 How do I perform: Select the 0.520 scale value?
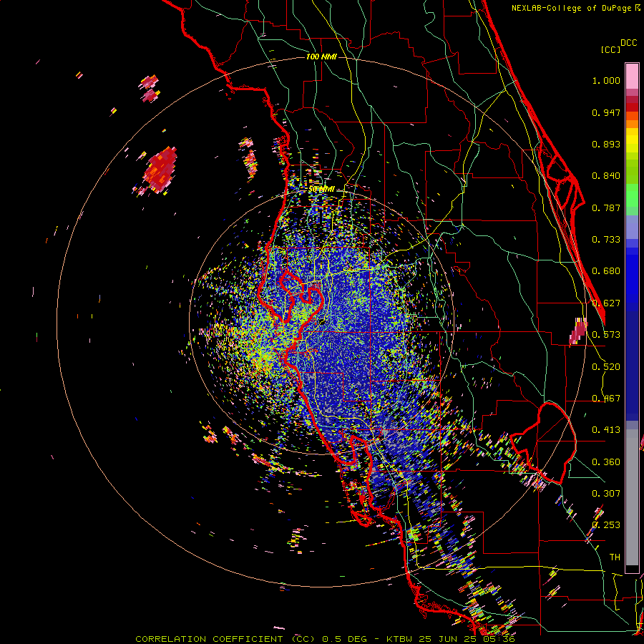(606, 367)
